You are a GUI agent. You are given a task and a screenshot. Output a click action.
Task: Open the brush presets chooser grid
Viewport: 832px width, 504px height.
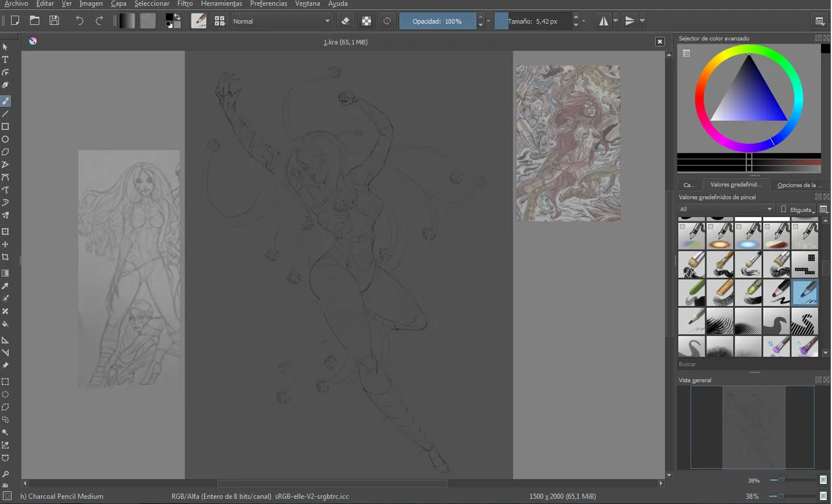pos(220,21)
